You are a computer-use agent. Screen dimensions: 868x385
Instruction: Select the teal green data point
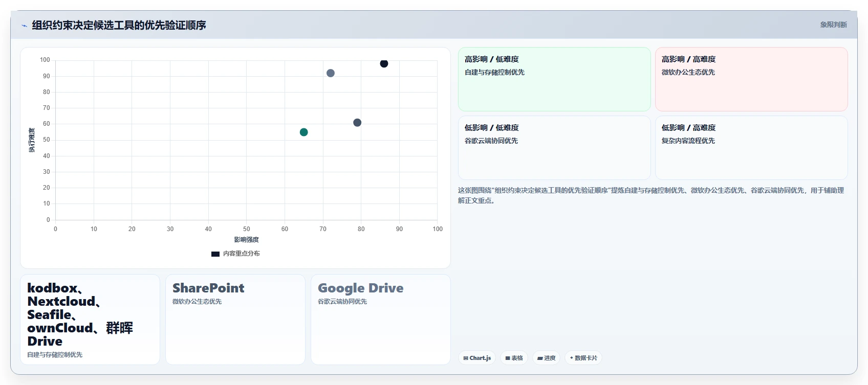click(303, 132)
